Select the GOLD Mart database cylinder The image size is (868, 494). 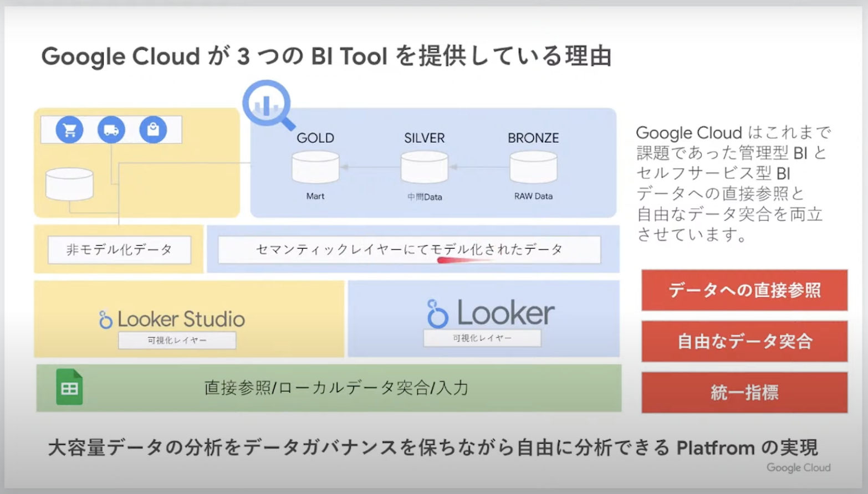point(315,167)
